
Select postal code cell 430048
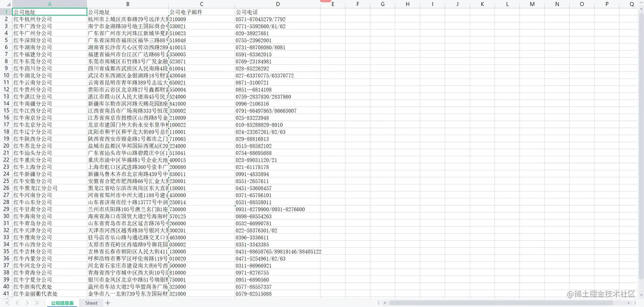pyautogui.click(x=202, y=75)
